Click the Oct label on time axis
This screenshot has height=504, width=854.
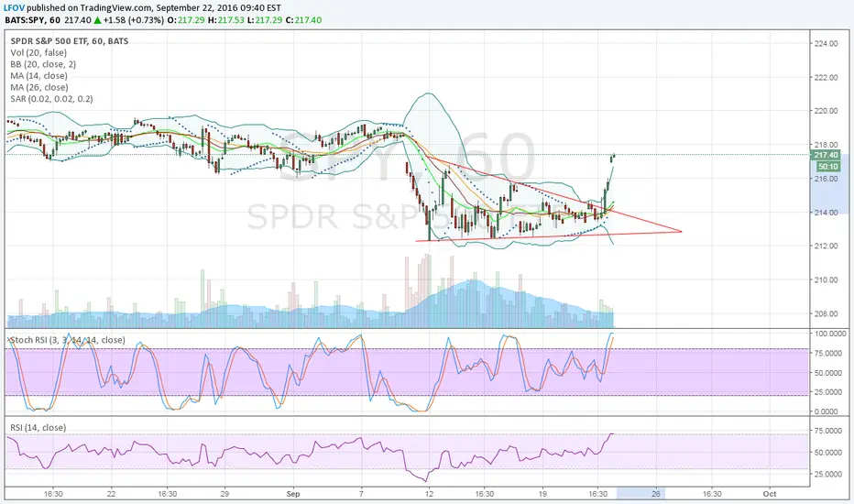770,494
